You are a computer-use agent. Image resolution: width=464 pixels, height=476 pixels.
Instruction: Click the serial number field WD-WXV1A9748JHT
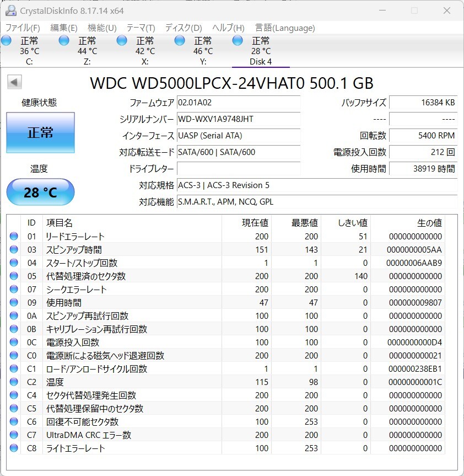(x=239, y=119)
